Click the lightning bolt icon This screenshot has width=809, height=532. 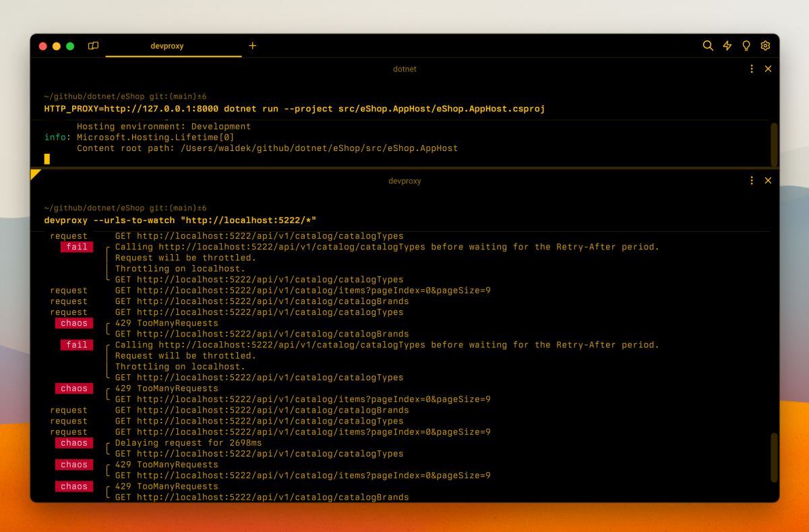click(727, 46)
